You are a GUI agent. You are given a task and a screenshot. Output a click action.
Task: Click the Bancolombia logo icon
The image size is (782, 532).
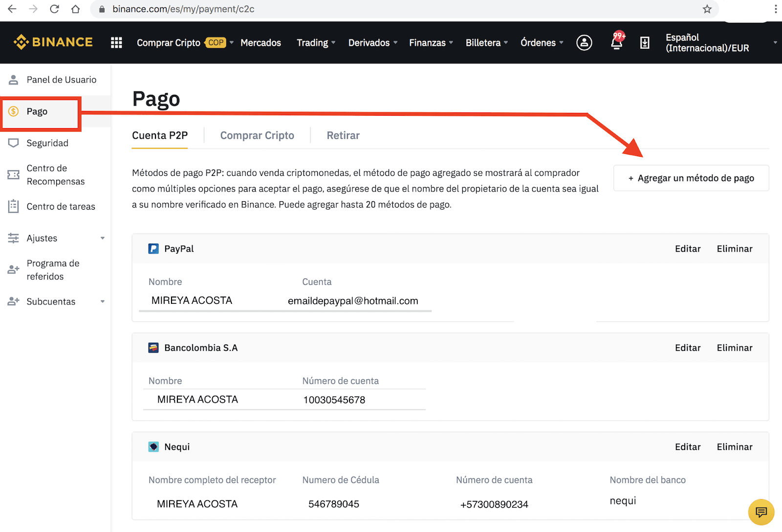pos(153,348)
